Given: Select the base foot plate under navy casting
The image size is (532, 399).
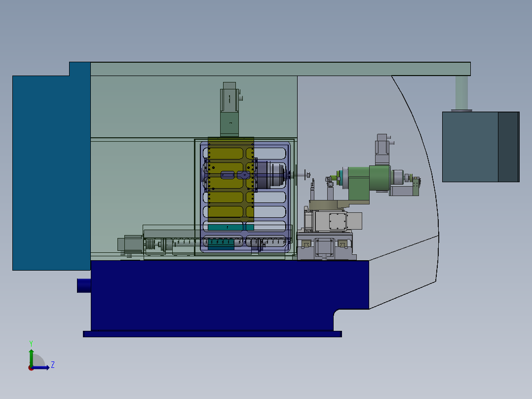Looking at the screenshot, I should coord(212,334).
